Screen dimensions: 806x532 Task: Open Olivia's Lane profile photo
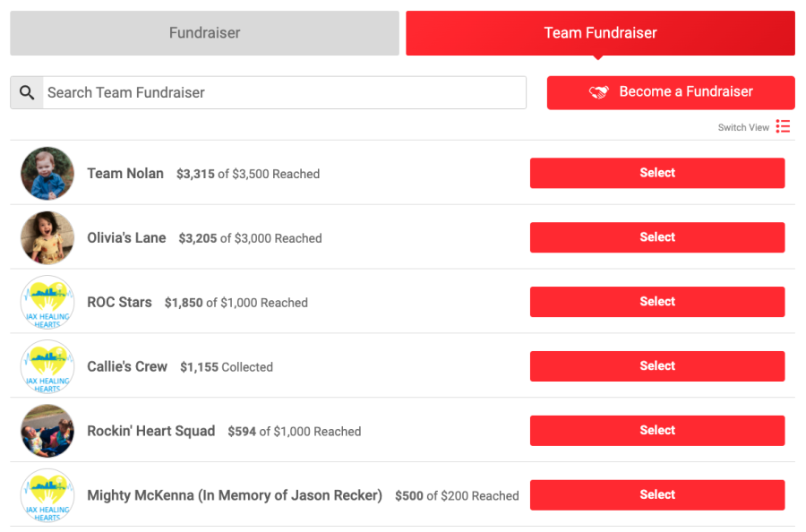click(x=47, y=237)
